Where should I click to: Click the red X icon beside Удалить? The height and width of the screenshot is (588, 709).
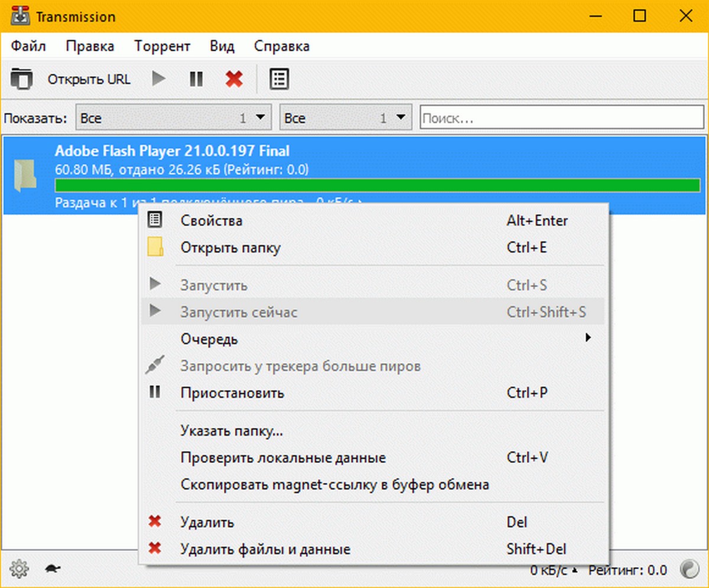[x=155, y=522]
